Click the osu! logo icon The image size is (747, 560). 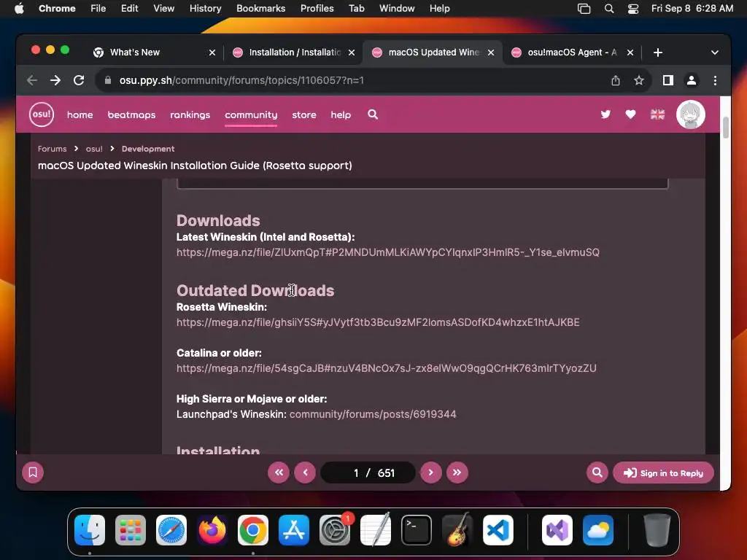(x=42, y=114)
